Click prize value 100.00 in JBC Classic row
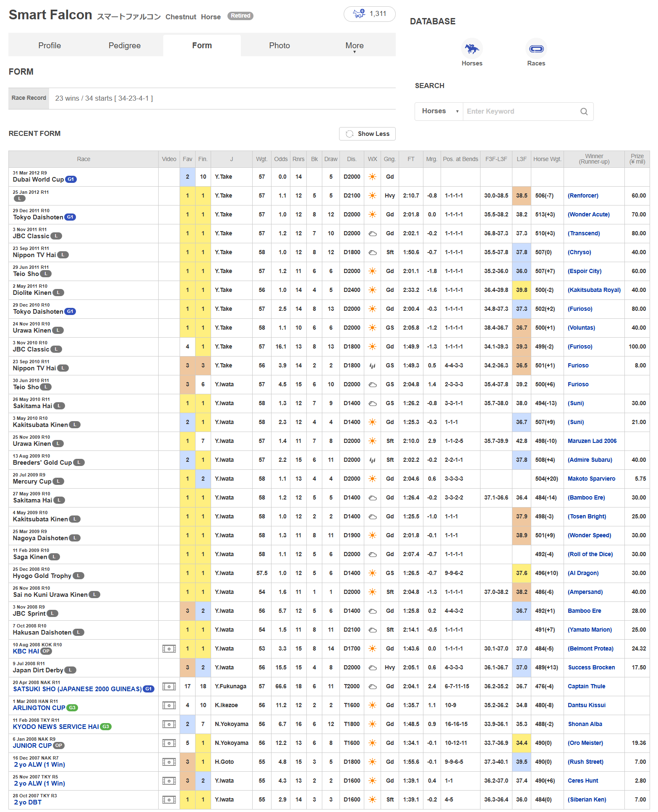Screen dimensions: 658x812 [637, 347]
